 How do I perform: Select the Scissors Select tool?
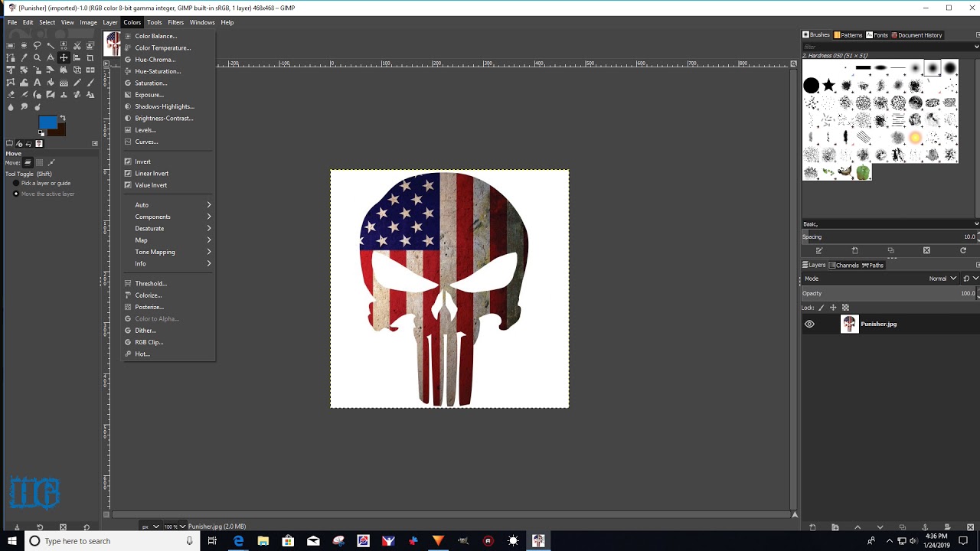(77, 46)
